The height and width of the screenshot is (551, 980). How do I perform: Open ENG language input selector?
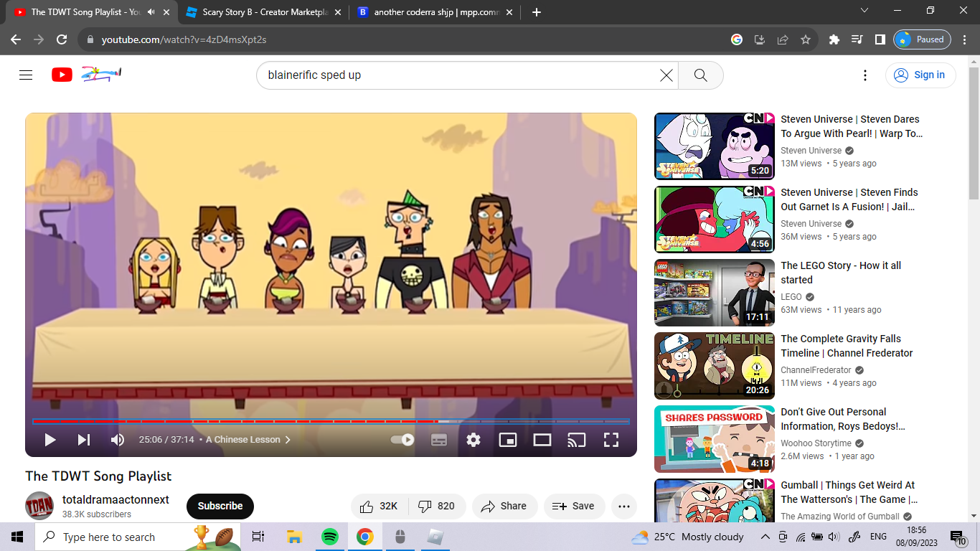point(878,537)
